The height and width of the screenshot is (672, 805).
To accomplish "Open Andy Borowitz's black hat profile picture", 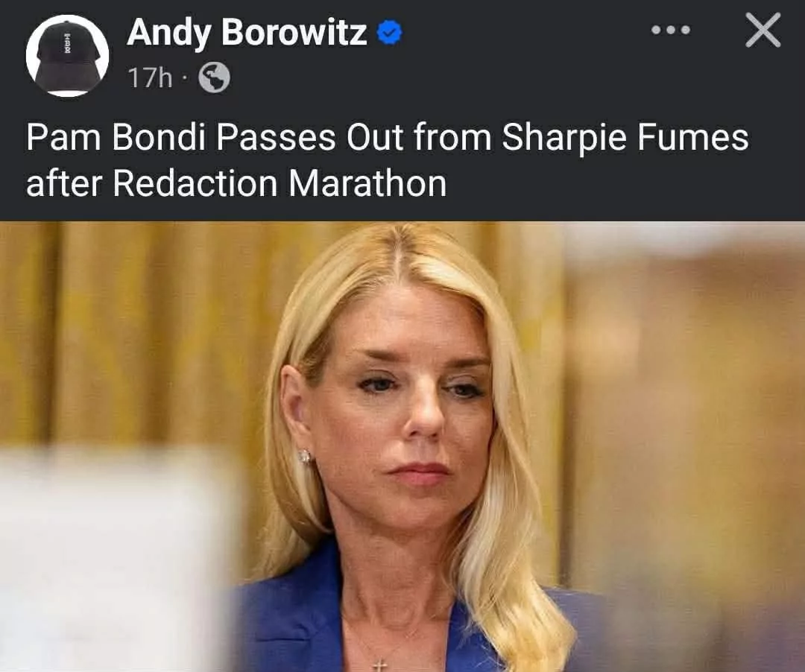I will [x=67, y=55].
